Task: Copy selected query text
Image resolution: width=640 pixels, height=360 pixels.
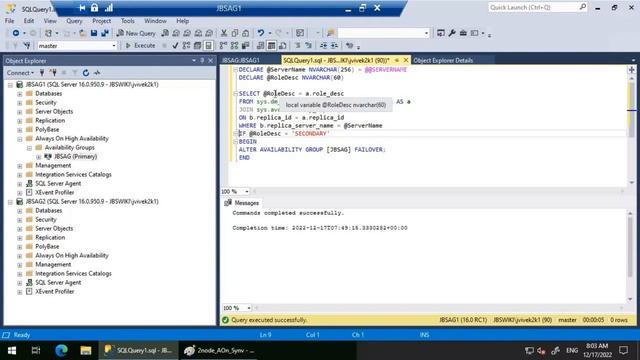Action: click(x=235, y=33)
